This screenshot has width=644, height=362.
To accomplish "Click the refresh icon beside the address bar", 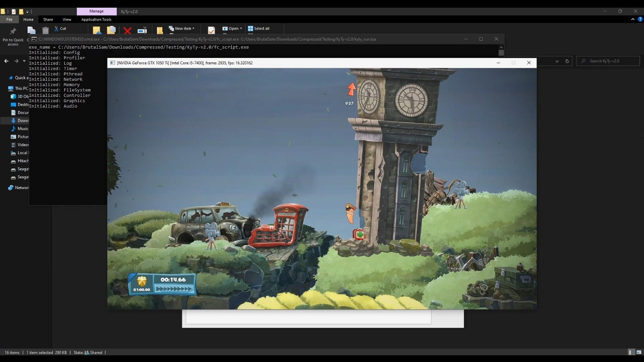I will (x=567, y=61).
